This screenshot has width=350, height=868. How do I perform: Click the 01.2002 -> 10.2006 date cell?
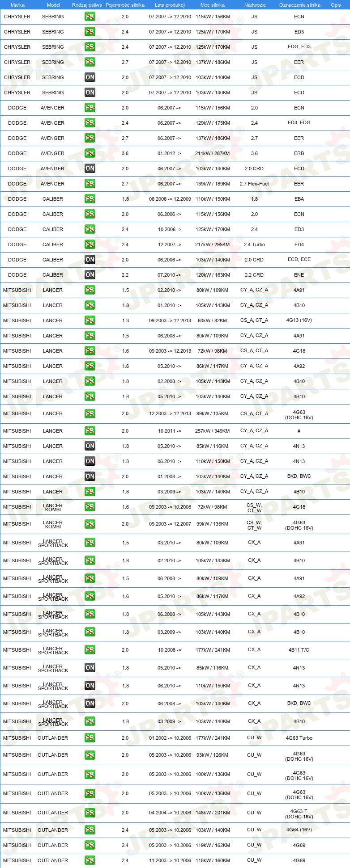tap(170, 738)
